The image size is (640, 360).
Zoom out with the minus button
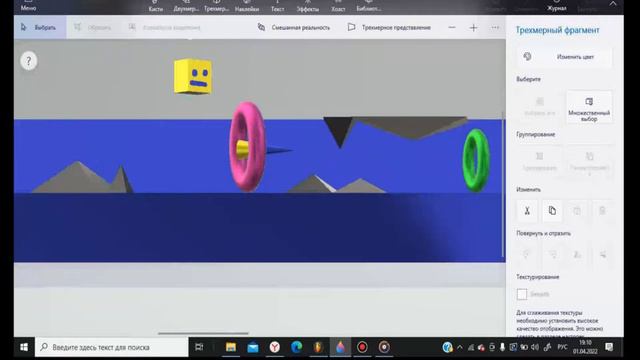452,27
